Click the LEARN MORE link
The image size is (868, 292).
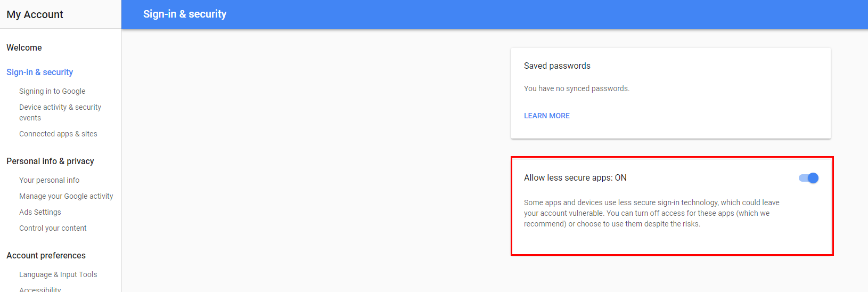coord(546,116)
